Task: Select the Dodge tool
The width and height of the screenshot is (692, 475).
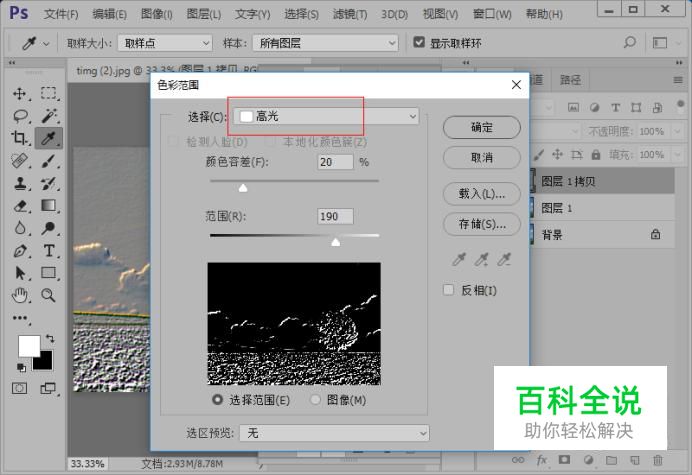Action: point(49,228)
